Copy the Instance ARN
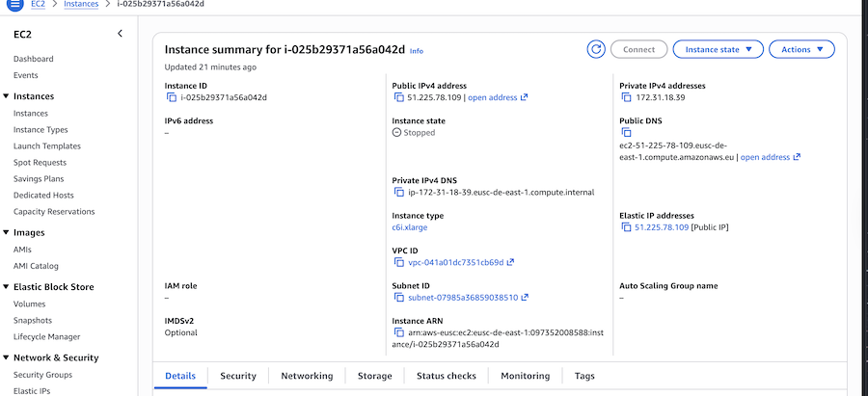Screen dimensions: 868x396 coord(398,333)
